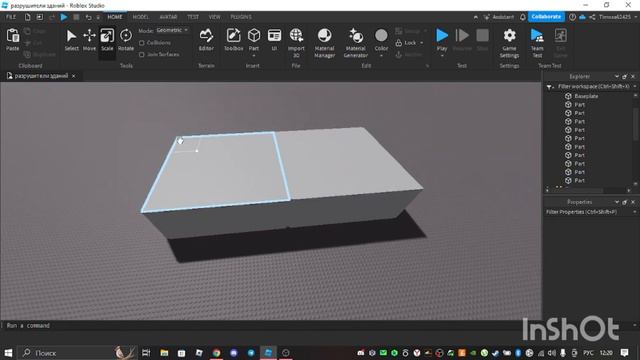Activate the Rotate tool

[126, 40]
